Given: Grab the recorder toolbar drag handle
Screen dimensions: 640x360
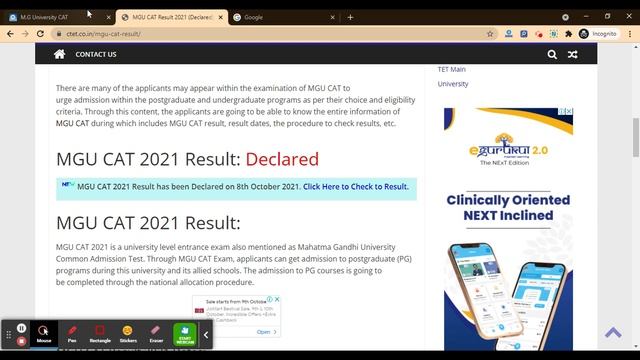Looking at the screenshot, I should click(9, 335).
